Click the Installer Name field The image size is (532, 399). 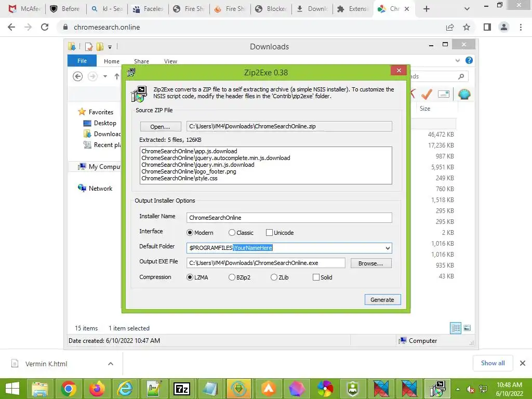coord(289,218)
